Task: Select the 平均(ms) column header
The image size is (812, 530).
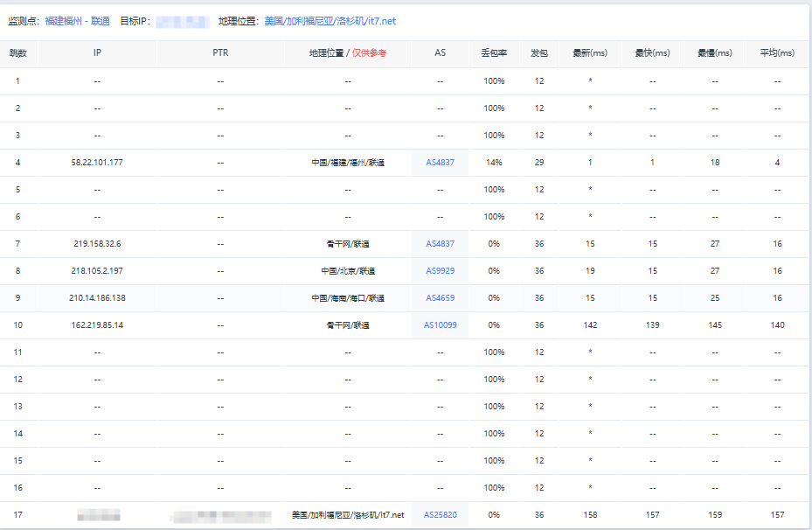Action: tap(777, 53)
